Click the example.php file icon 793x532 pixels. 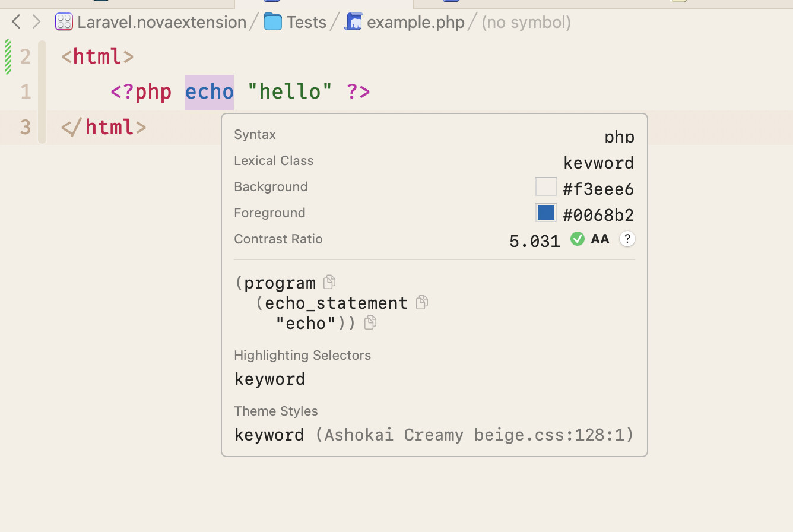point(354,23)
